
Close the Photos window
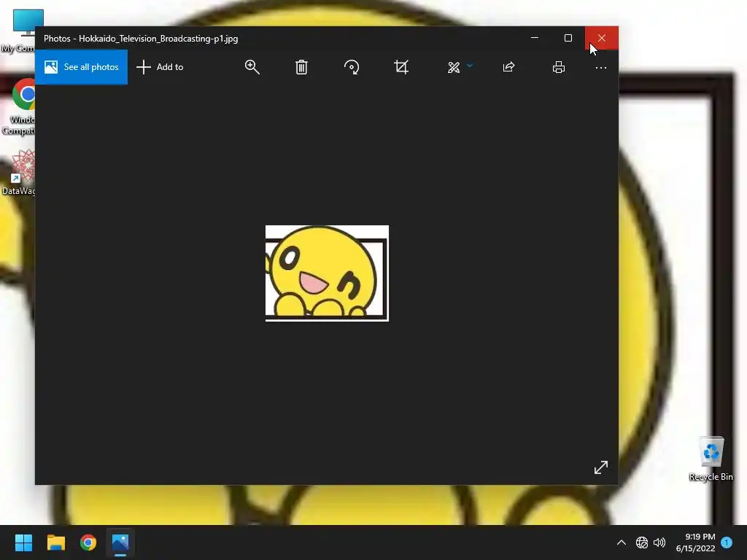coord(602,38)
